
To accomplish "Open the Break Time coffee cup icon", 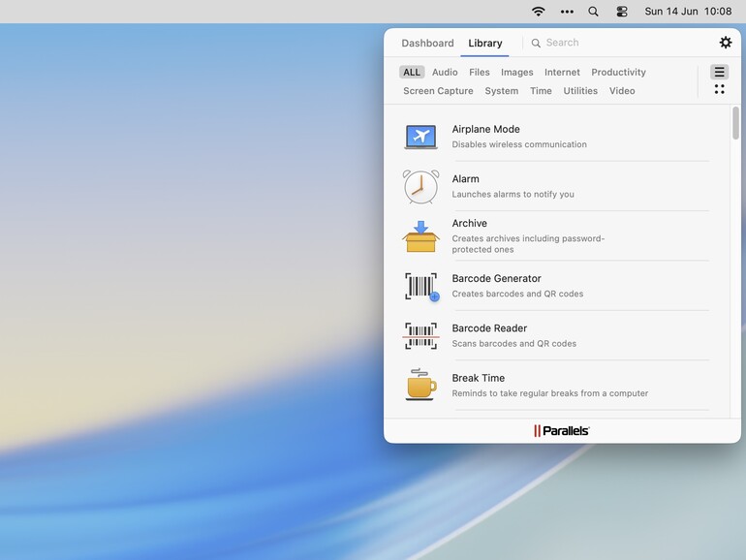I will [420, 385].
